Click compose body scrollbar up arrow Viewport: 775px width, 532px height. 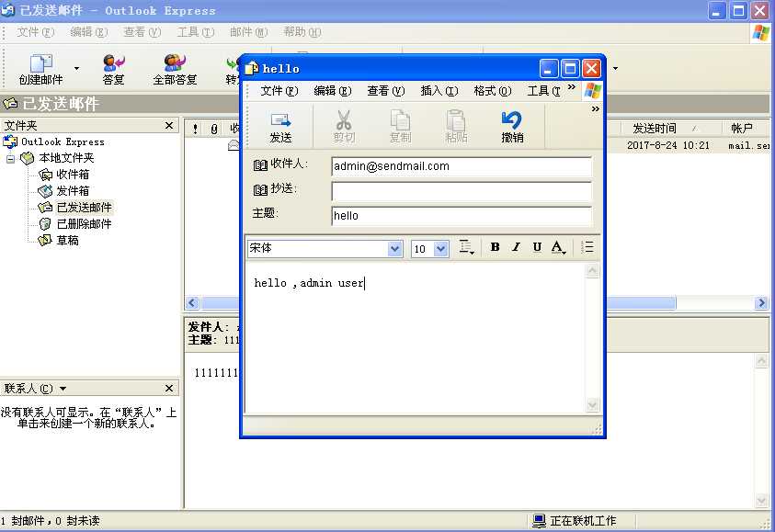592,271
